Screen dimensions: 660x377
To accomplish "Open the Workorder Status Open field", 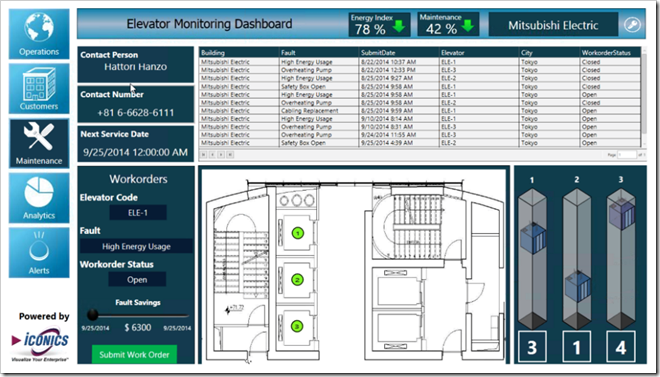I will [137, 279].
